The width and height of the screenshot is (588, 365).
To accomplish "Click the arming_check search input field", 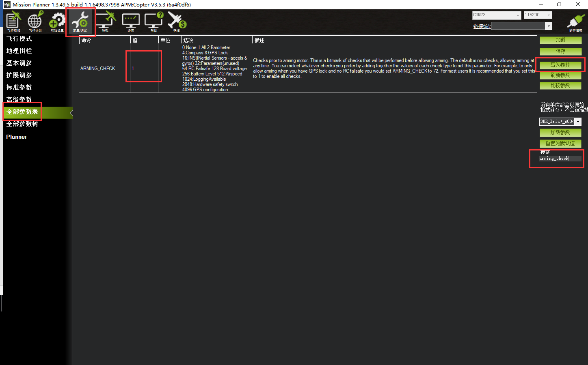I will 559,159.
